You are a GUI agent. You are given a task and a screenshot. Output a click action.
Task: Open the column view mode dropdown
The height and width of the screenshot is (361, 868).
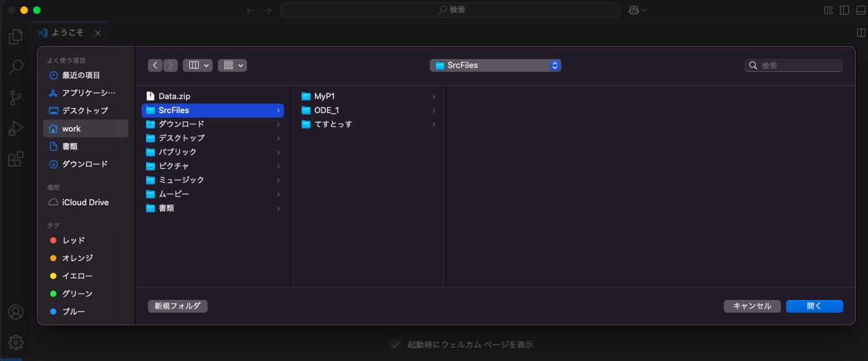point(197,65)
